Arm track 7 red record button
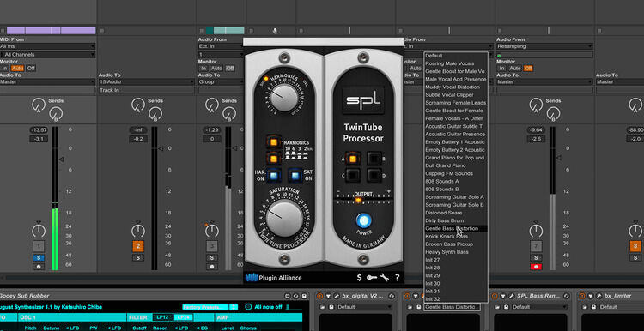The height and width of the screenshot is (331, 644). tap(536, 267)
